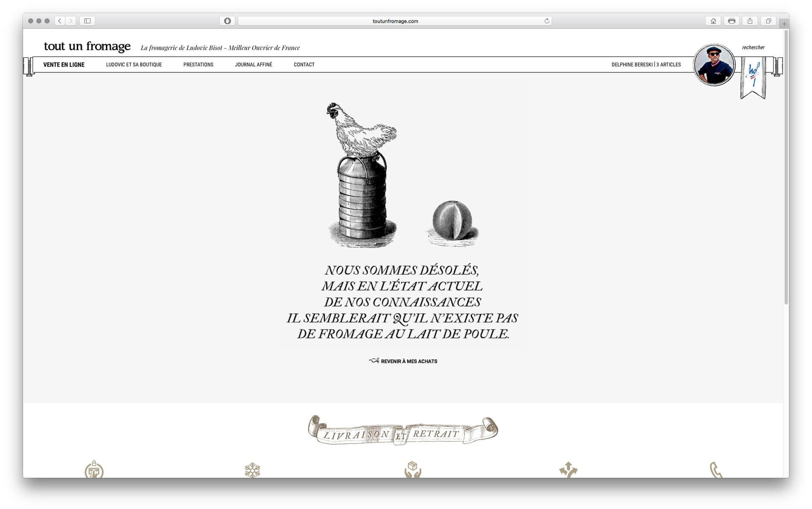Open search via the rechercher label
The width and height of the screenshot is (812, 509).
(x=753, y=47)
